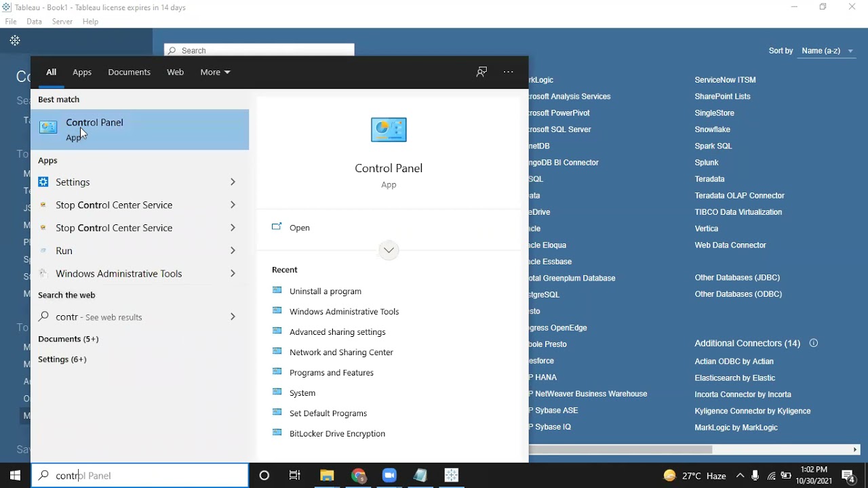868x488 pixels.
Task: Open the Help menu in Tableau
Action: point(90,22)
